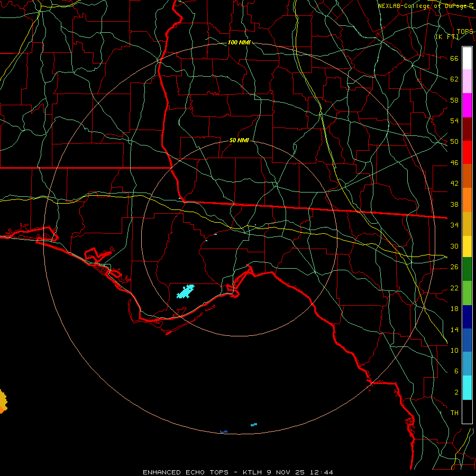Viewport: 476px width, 476px height.
Task: Click the dark green 30 kft legend swatch
Action: pyautogui.click(x=467, y=269)
